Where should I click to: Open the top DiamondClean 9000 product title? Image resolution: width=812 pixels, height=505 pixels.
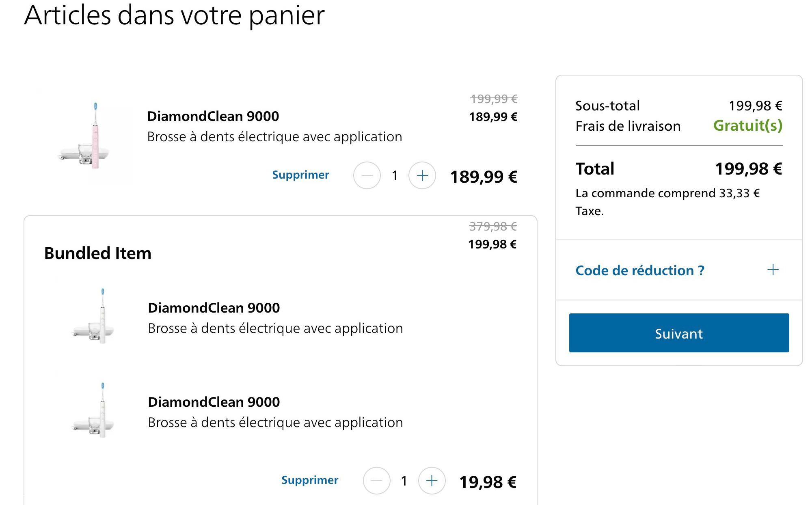(x=213, y=117)
